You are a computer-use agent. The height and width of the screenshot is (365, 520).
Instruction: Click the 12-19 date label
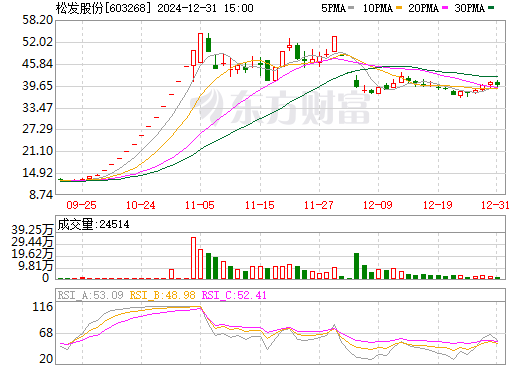[x=438, y=205]
